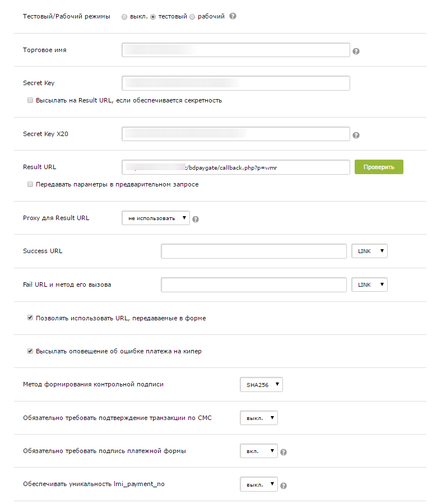Uncheck оповещение об ошибке платежа на кипер
The image size is (446, 504).
[x=30, y=351]
